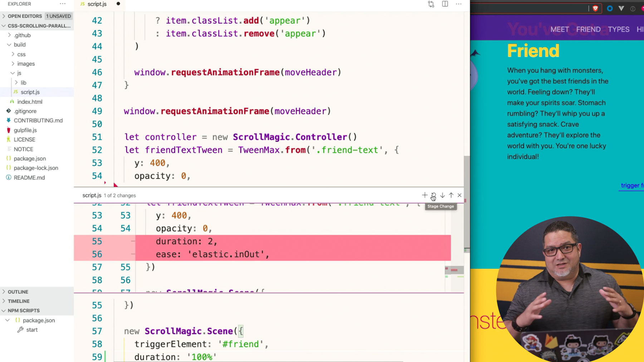Screen dimensions: 644x362
Task: Open the source control changes icon
Action: (x=431, y=4)
